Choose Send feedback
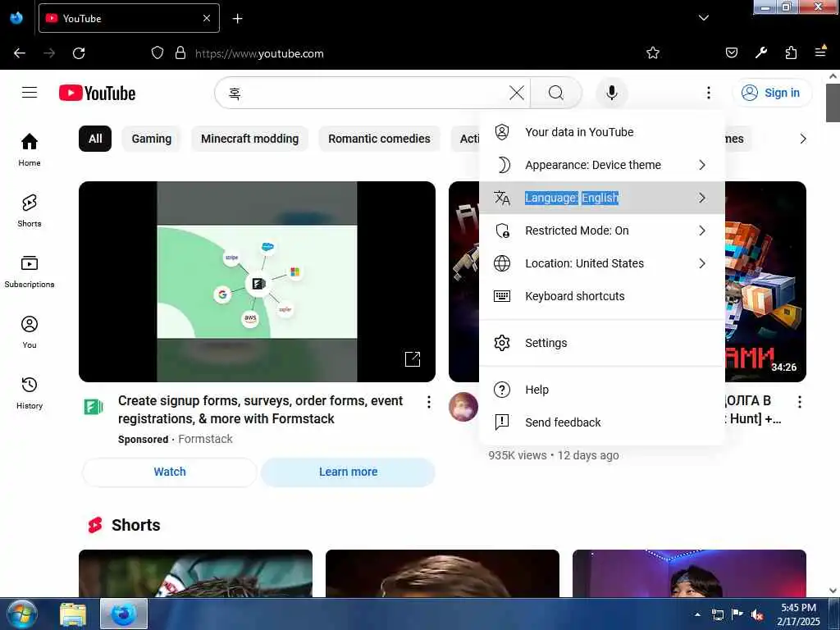Image resolution: width=840 pixels, height=630 pixels. coord(602,422)
